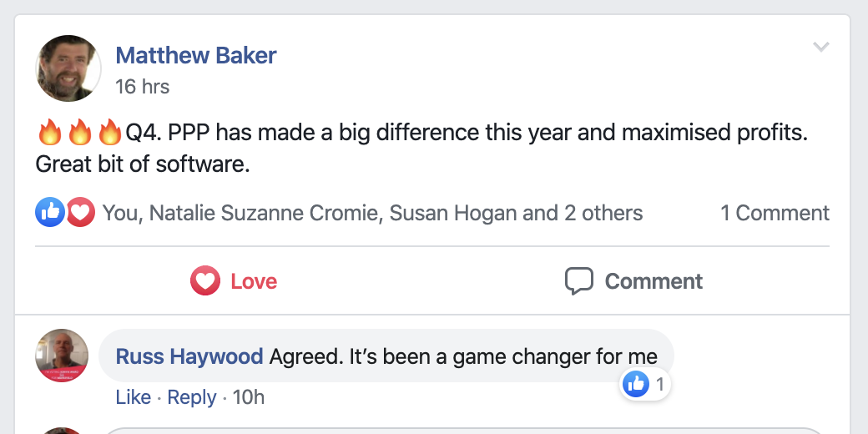This screenshot has width=868, height=434.
Task: Open the 1 Comment link
Action: [775, 214]
